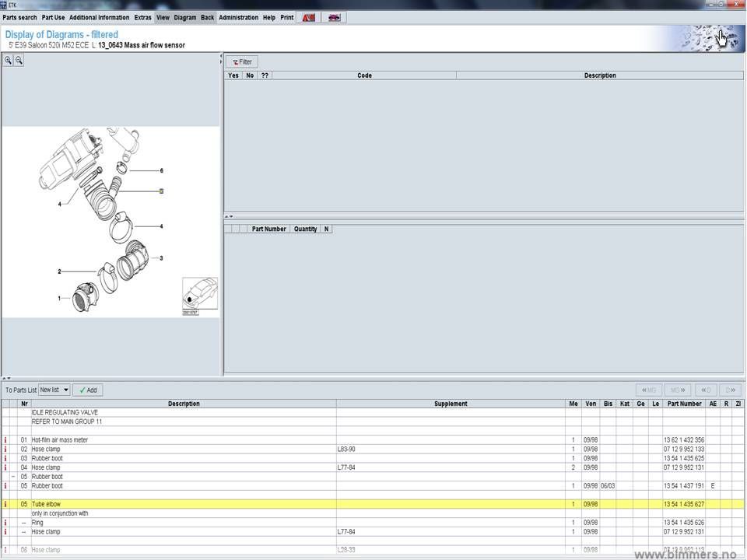Click the only in conjunction with row
This screenshot has width=747, height=560.
[60, 513]
